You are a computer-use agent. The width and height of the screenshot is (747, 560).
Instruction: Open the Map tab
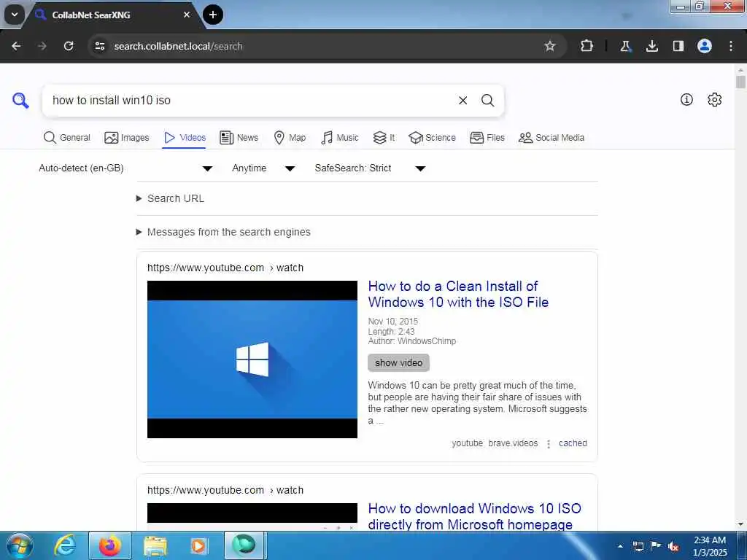click(x=290, y=138)
